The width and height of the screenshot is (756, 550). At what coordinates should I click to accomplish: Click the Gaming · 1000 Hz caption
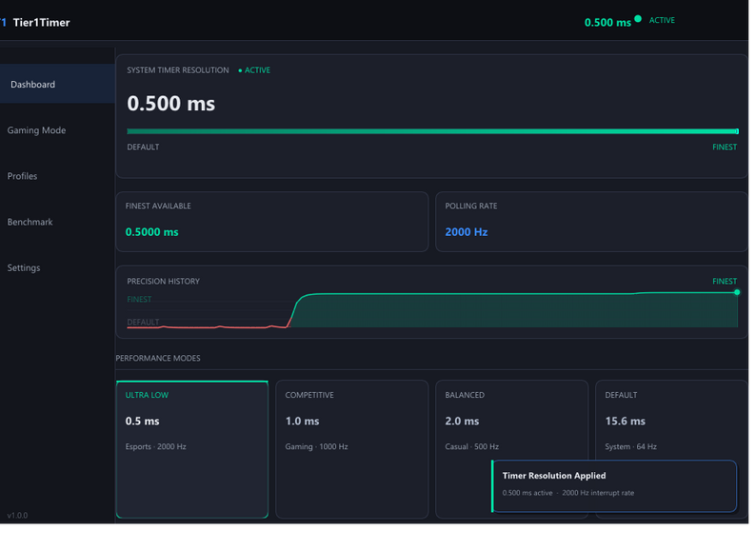tap(316, 446)
